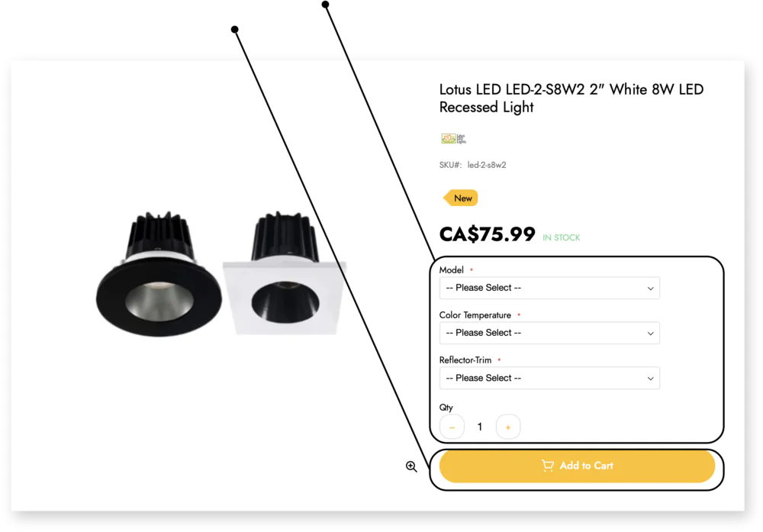The width and height of the screenshot is (763, 532).
Task: Click the Add to Cart button
Action: [x=577, y=466]
